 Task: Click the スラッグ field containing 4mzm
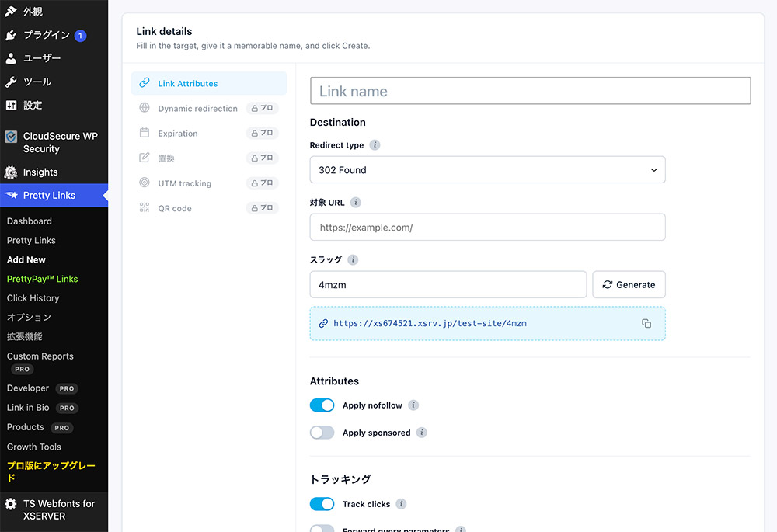[x=448, y=284]
